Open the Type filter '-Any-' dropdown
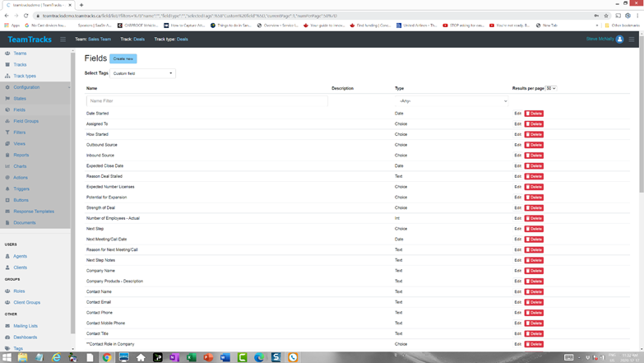644x363 pixels. (452, 101)
